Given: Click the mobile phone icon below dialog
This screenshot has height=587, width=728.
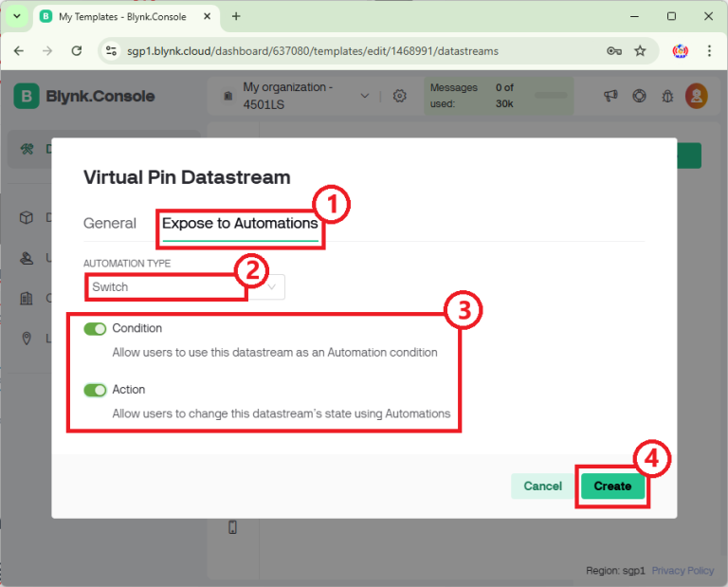Looking at the screenshot, I should (233, 528).
